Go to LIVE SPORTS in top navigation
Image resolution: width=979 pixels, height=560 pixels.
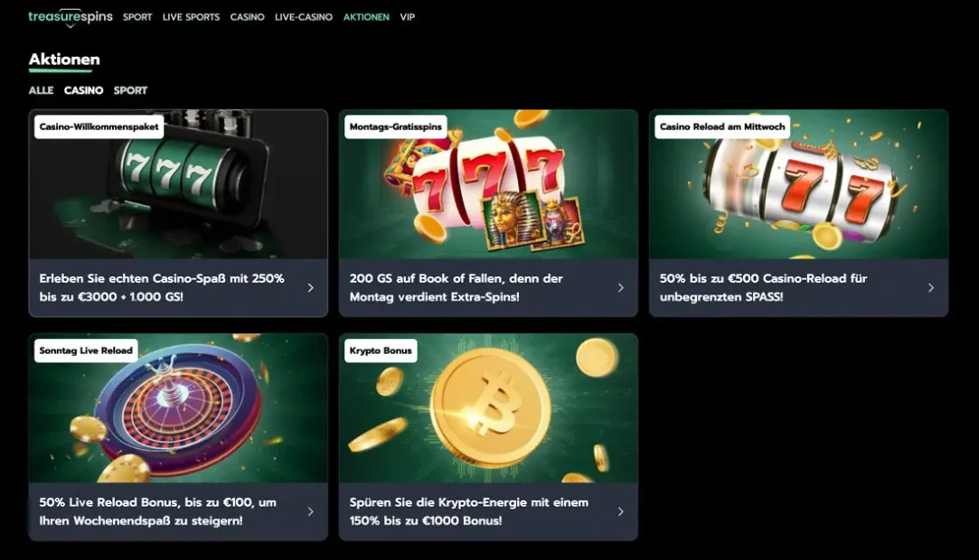(x=191, y=17)
